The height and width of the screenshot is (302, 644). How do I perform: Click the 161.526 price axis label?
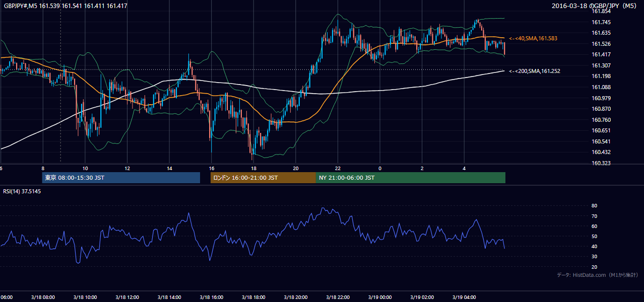(601, 44)
